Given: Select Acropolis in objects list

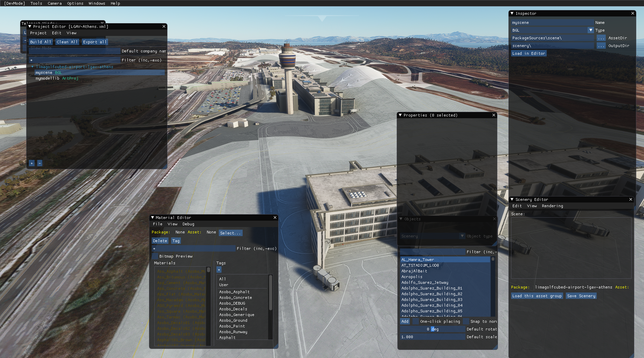Looking at the screenshot, I should (x=445, y=277).
